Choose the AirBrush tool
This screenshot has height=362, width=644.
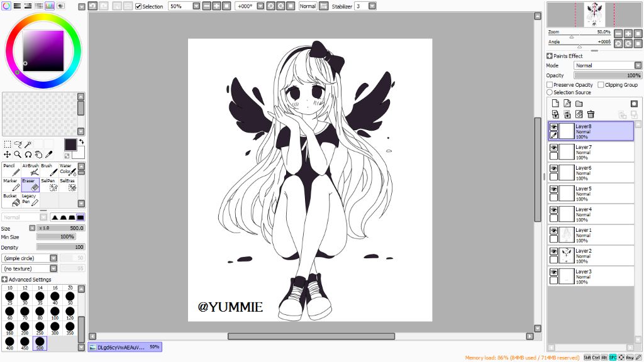[x=30, y=170]
